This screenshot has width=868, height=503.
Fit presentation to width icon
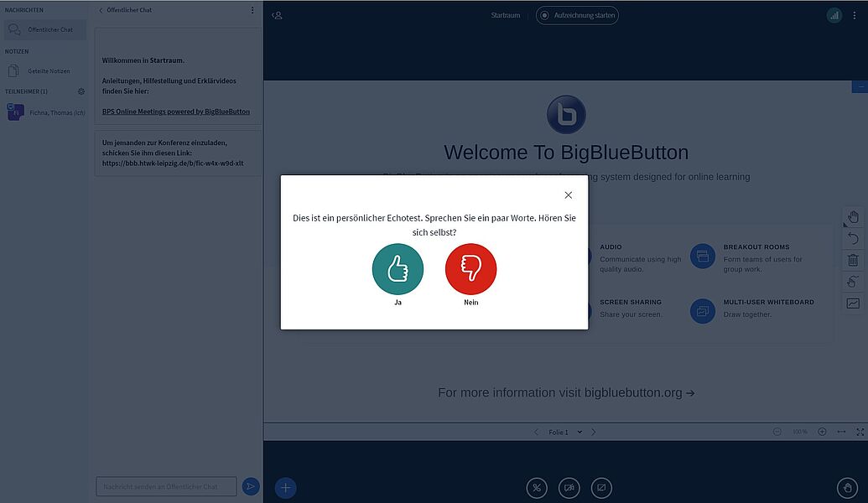point(841,432)
